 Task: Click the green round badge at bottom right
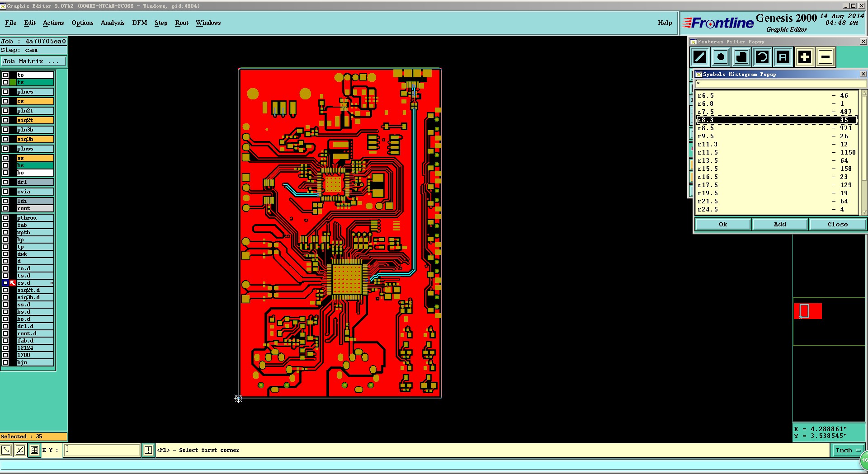[863, 460]
